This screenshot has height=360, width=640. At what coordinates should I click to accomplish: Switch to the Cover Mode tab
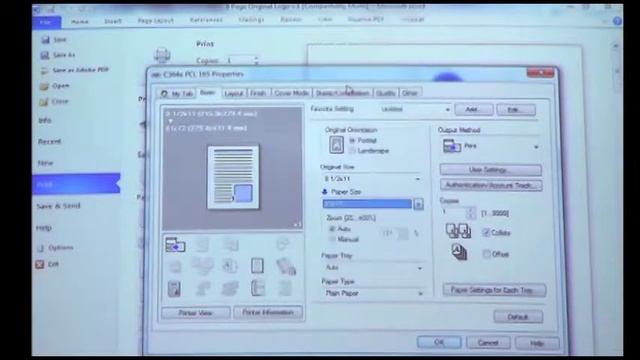click(291, 93)
